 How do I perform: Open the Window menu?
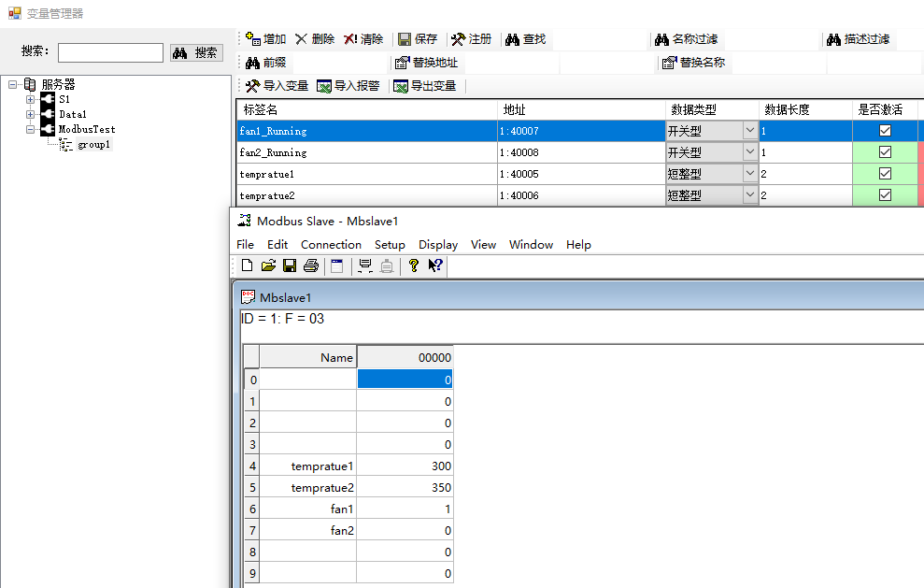click(x=531, y=244)
